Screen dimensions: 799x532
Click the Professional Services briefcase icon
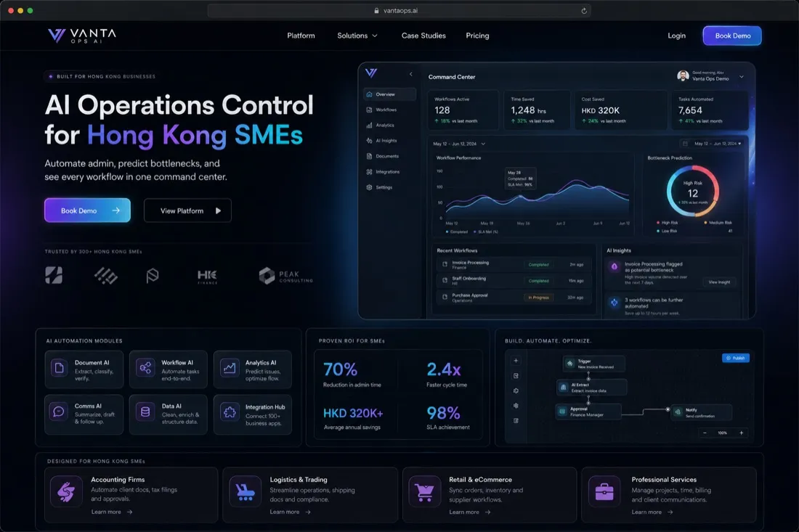coord(604,492)
